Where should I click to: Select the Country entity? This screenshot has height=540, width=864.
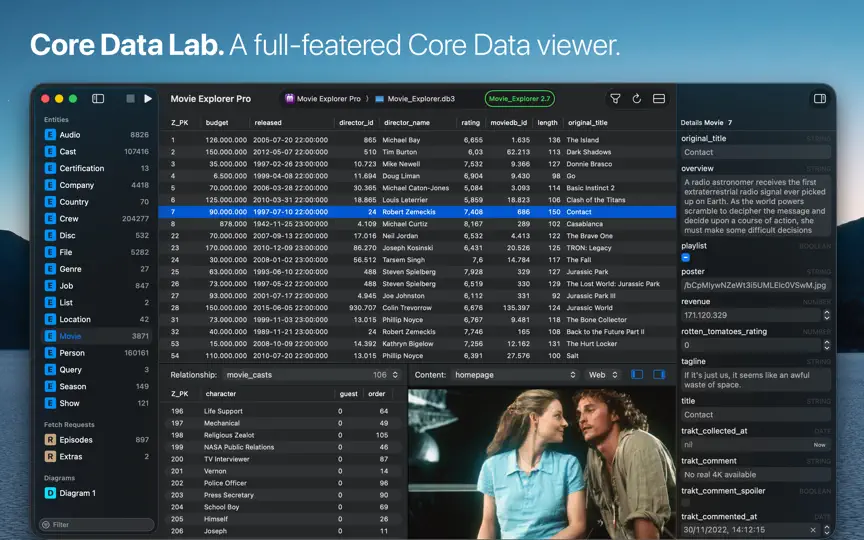click(96, 202)
